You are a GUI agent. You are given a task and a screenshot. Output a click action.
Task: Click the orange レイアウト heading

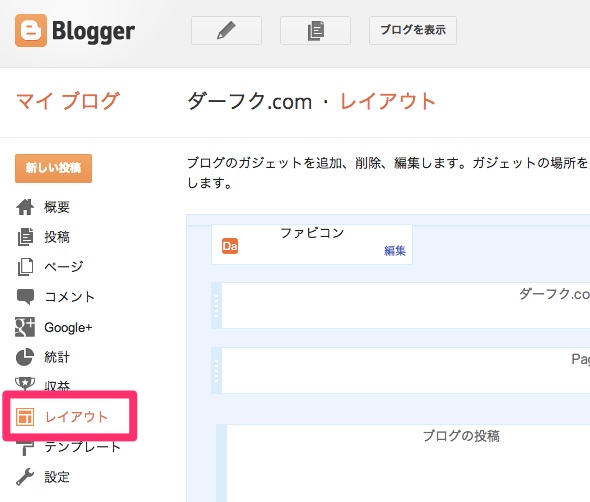(388, 102)
